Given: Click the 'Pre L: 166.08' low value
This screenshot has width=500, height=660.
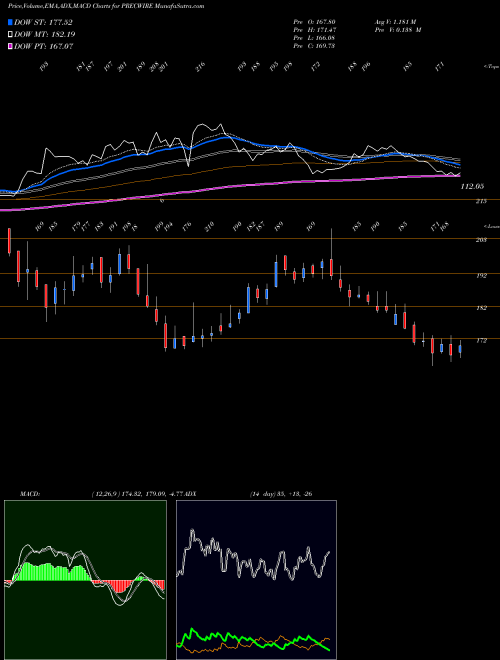Looking at the screenshot, I should [314, 38].
